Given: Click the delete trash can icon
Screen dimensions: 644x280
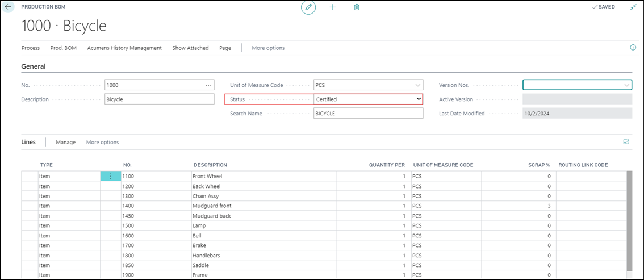Looking at the screenshot, I should [x=357, y=7].
